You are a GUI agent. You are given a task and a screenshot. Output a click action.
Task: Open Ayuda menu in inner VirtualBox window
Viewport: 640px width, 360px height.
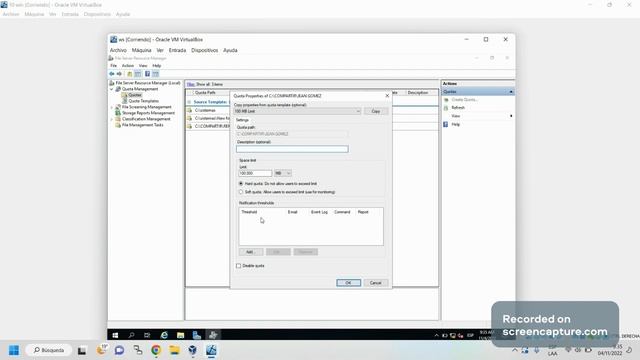coord(230,50)
